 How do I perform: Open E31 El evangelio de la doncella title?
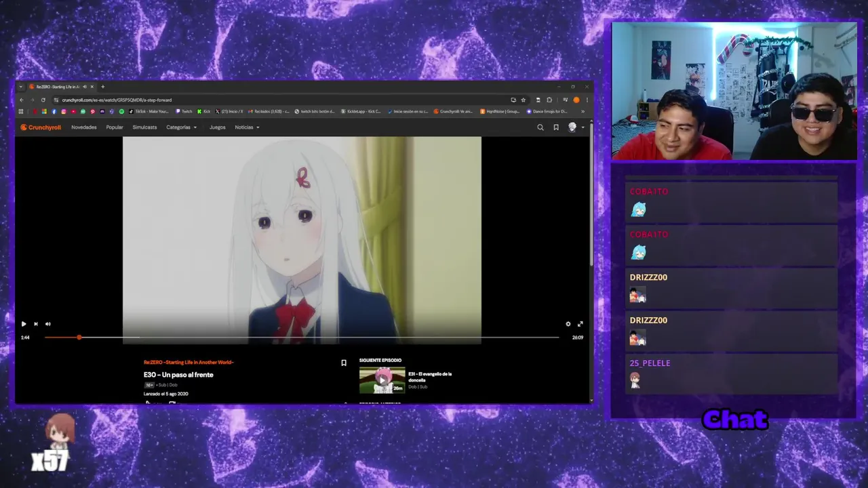pos(430,377)
